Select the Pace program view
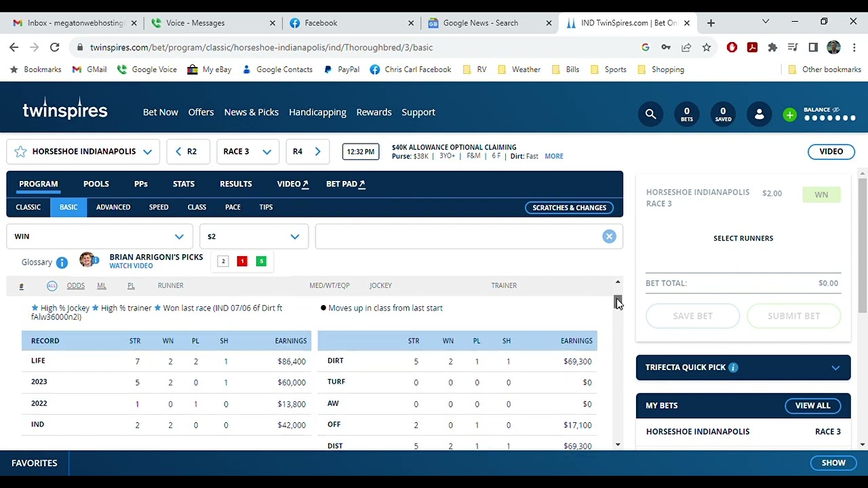Image resolution: width=868 pixels, height=488 pixels. pos(233,207)
